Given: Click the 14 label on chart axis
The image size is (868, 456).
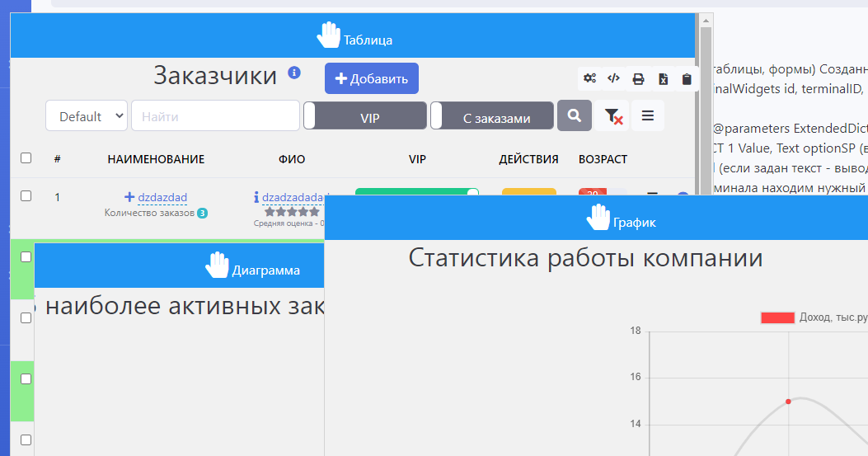Looking at the screenshot, I should 635,424.
